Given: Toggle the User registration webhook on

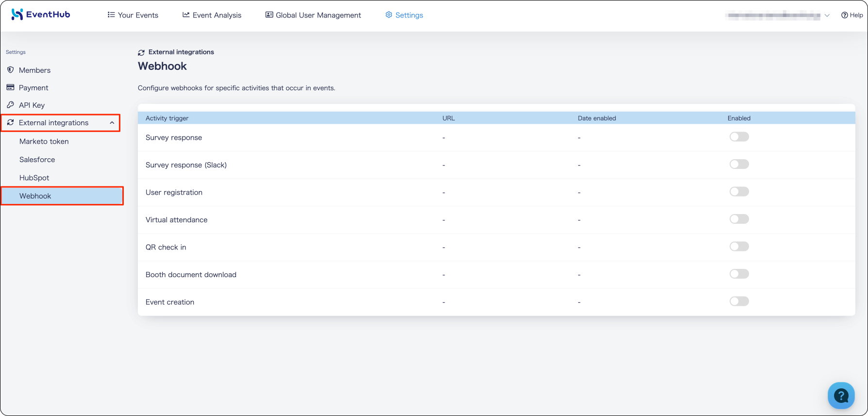Looking at the screenshot, I should (x=739, y=192).
